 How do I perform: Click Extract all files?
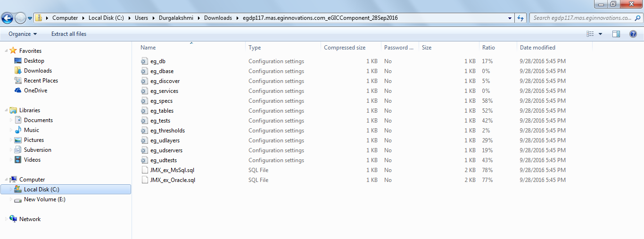tap(69, 34)
